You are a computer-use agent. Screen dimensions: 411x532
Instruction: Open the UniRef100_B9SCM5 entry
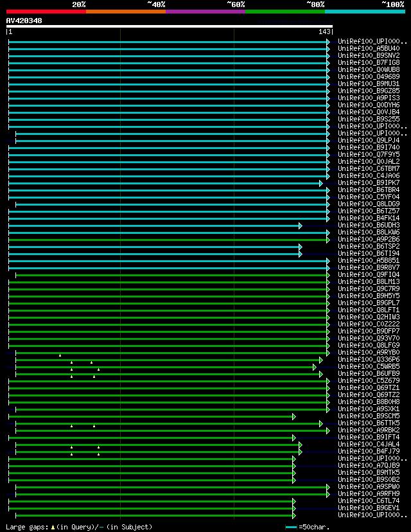[369, 416]
